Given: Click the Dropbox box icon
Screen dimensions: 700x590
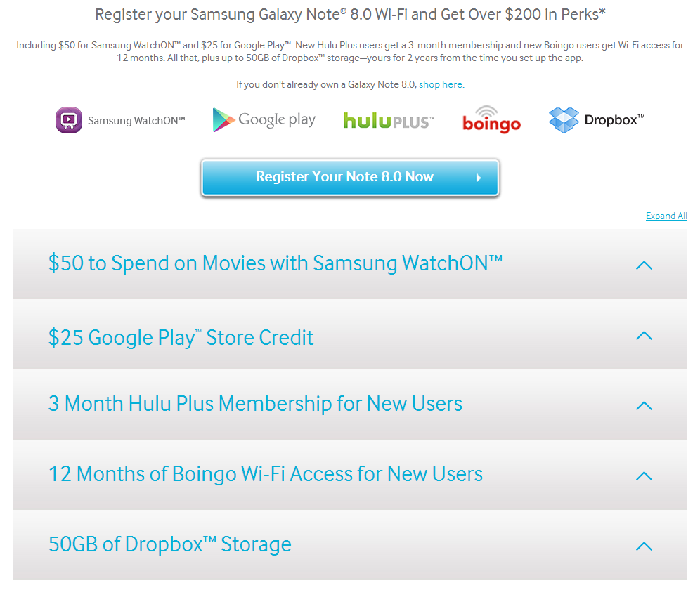Looking at the screenshot, I should click(564, 120).
